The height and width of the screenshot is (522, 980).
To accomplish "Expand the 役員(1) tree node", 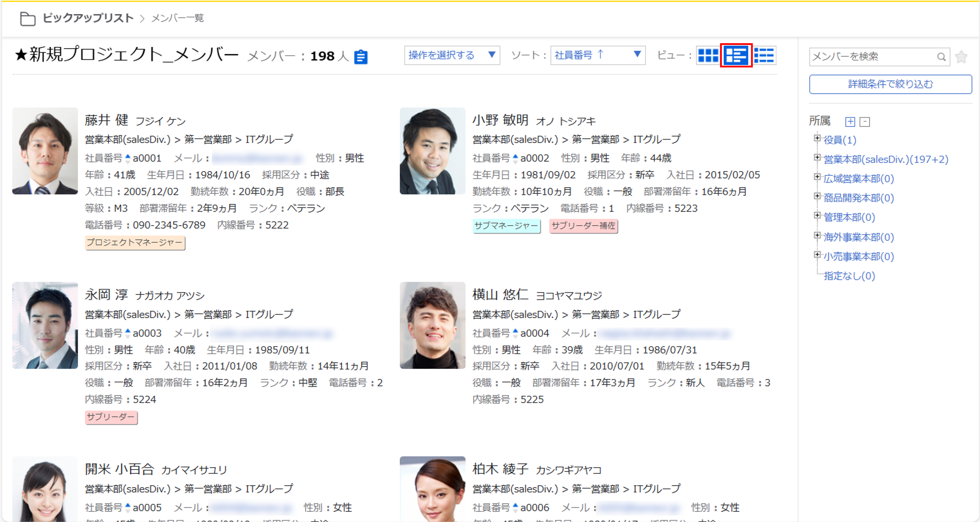I will [817, 138].
